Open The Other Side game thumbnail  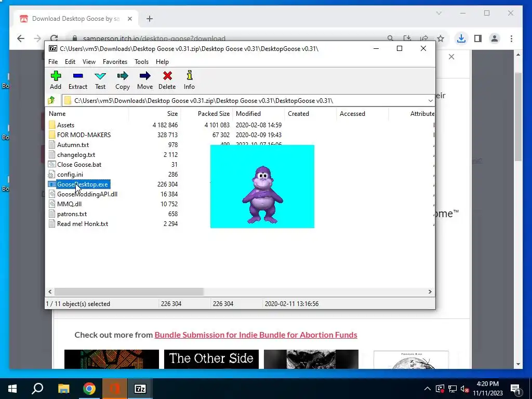coord(211,359)
